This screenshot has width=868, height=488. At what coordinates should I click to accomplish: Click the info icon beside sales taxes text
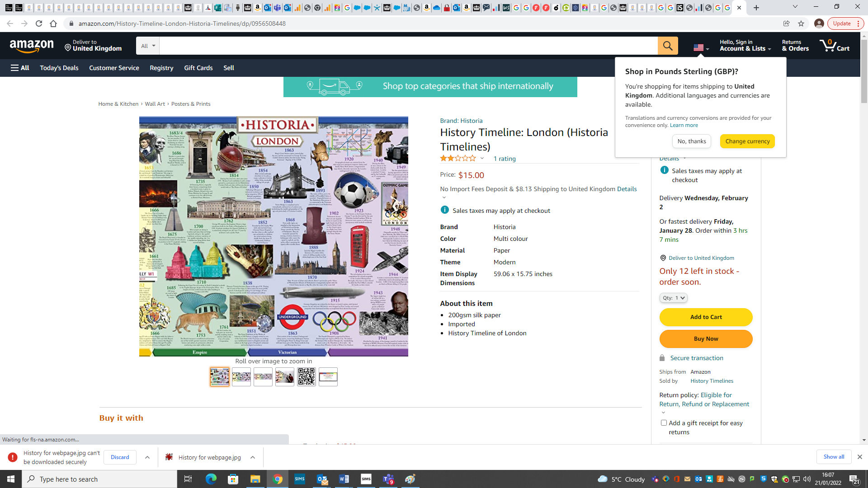[x=445, y=210]
